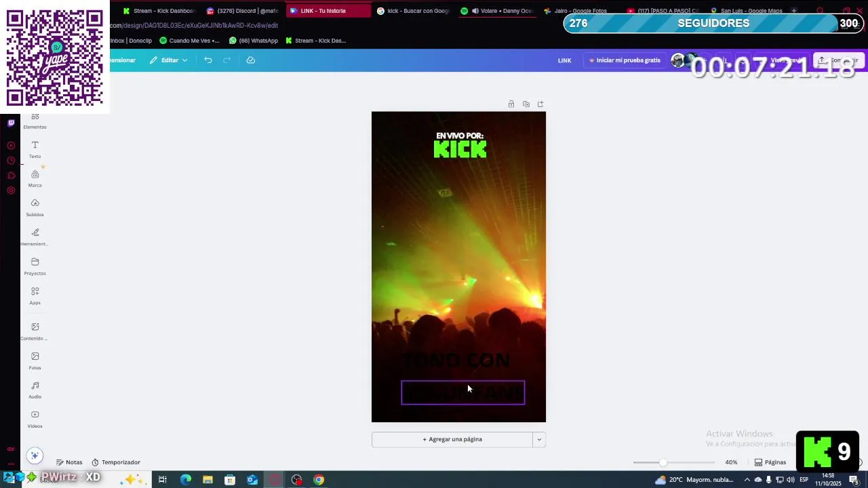
Task: Open the Contenido panel in sidebar
Action: pos(35,331)
